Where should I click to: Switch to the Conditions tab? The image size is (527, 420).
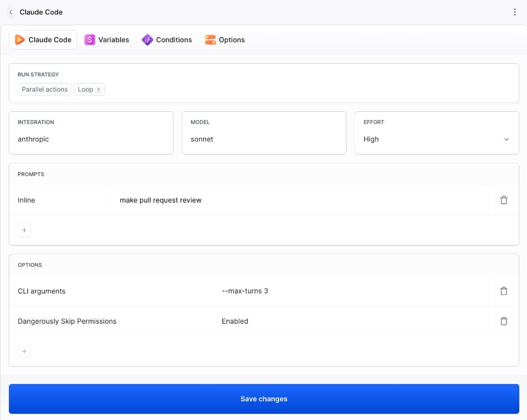[167, 40]
